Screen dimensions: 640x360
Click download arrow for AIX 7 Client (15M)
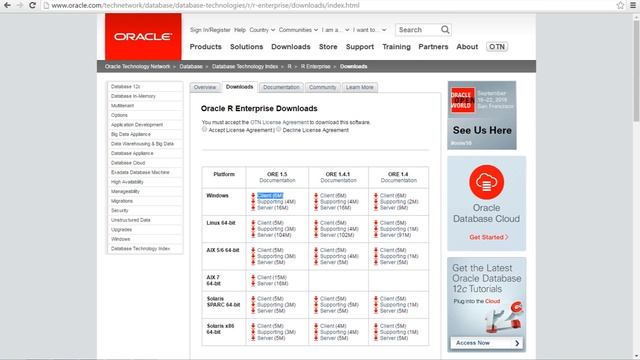point(253,278)
